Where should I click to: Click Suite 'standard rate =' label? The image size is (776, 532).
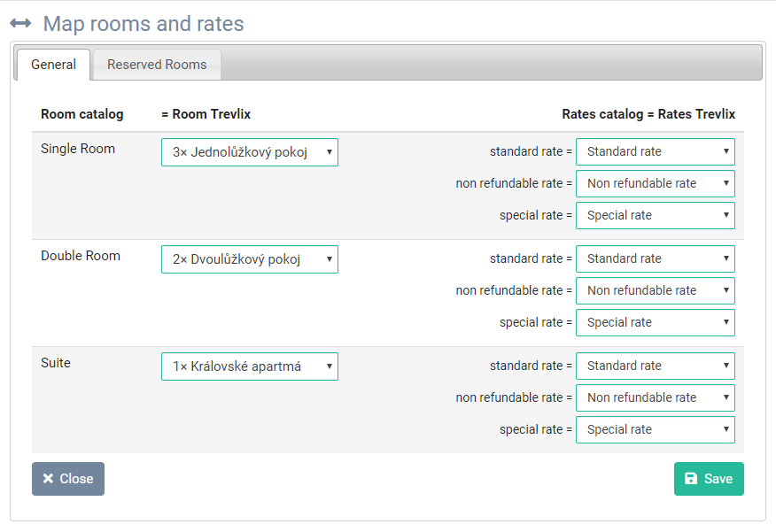click(x=531, y=366)
